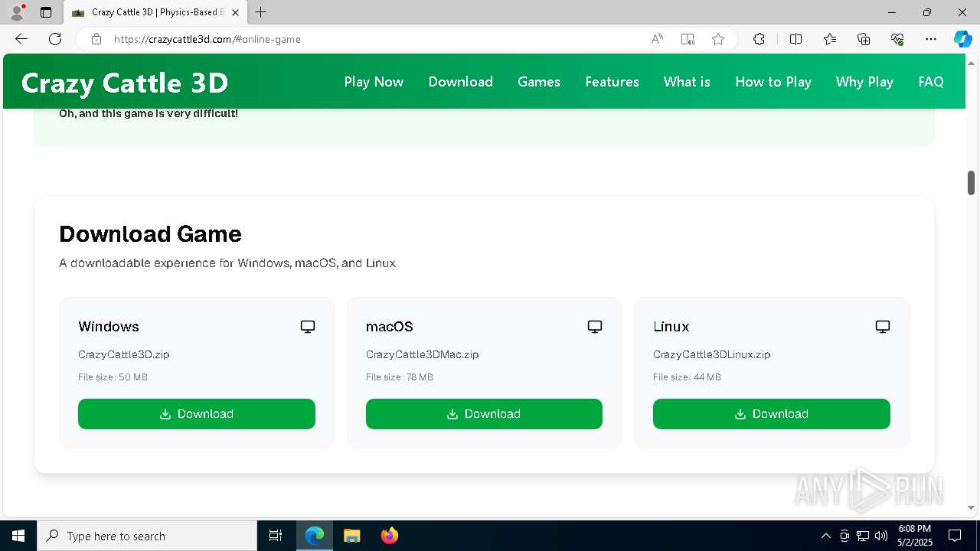
Task: Click 'CrazyCattle3D.zip' file name text
Action: (123, 354)
